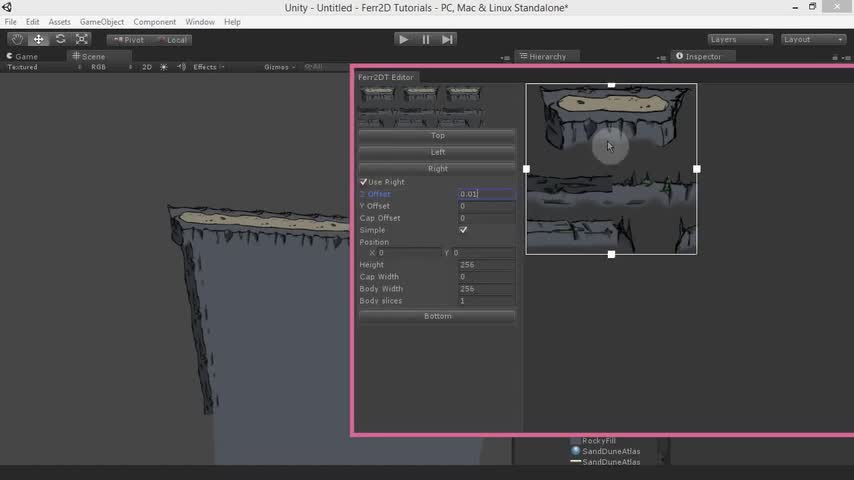Screen dimensions: 854x480
Task: Click the Body Width input field
Action: tap(486, 289)
